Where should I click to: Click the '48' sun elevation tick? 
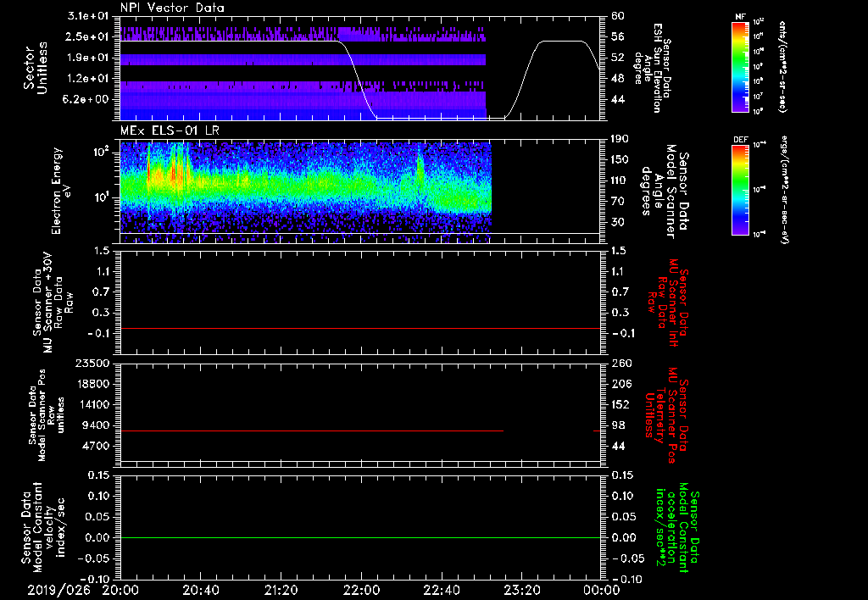(618, 79)
